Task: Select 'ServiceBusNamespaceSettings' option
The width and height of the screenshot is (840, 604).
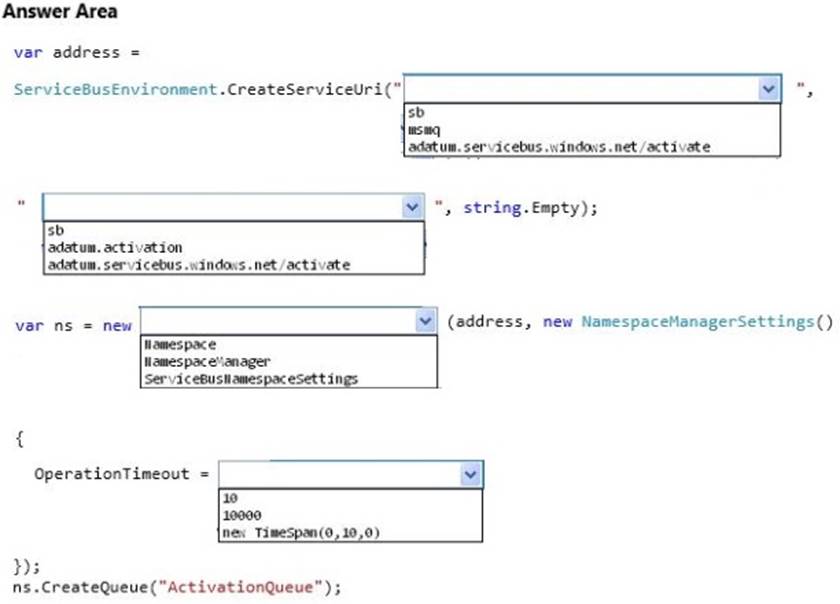Action: [251, 379]
